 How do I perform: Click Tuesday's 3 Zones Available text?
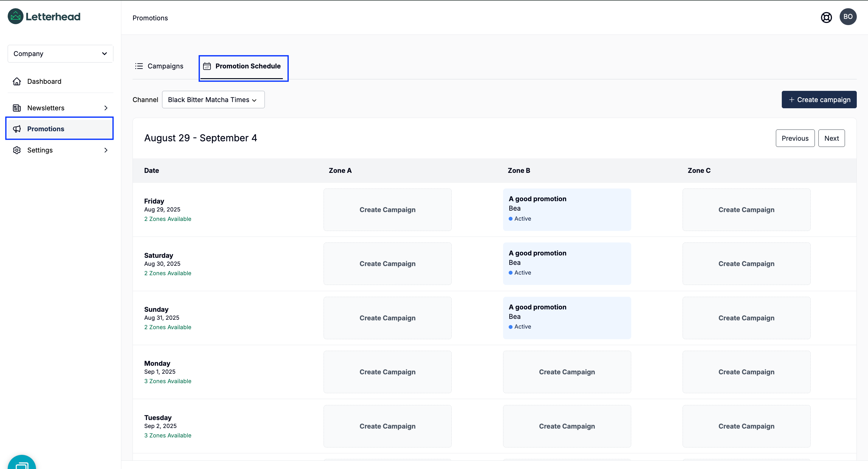click(x=168, y=435)
